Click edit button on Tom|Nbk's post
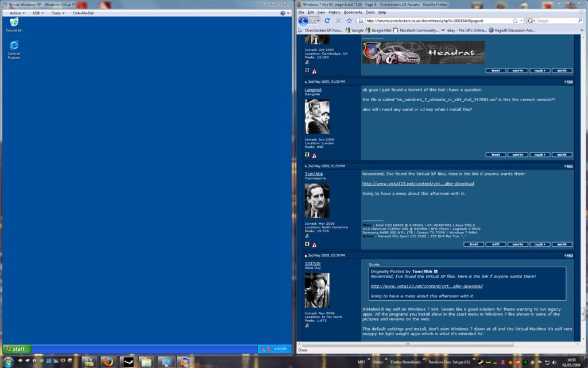The image size is (588, 368). 496,244
